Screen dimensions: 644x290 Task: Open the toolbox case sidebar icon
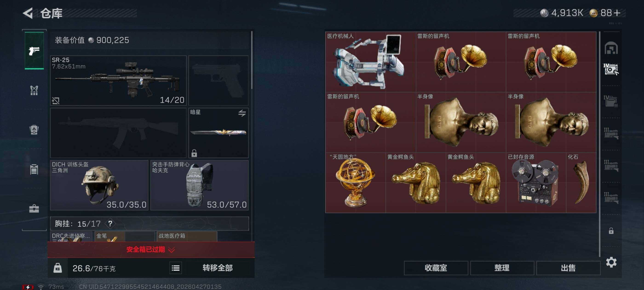34,209
